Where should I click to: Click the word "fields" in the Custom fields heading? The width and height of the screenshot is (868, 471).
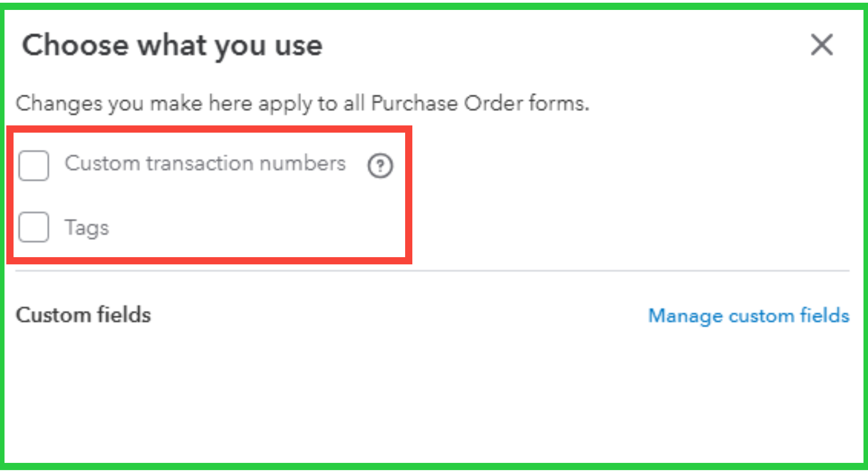tap(124, 315)
